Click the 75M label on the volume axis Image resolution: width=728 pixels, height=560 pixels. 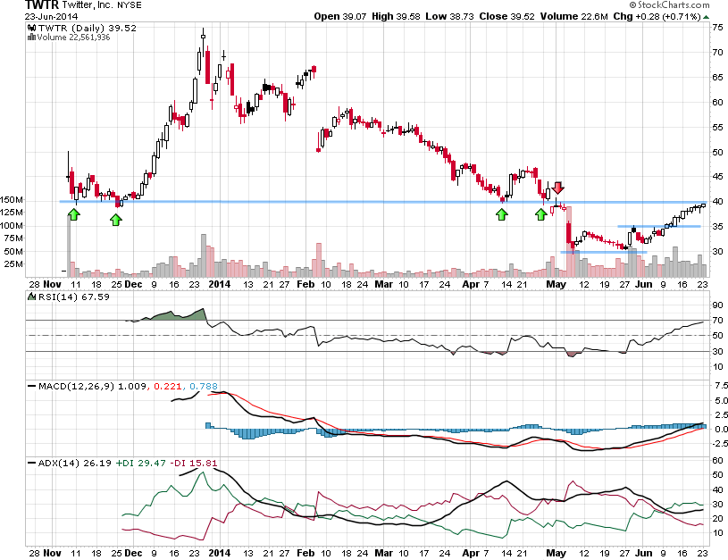pos(13,238)
